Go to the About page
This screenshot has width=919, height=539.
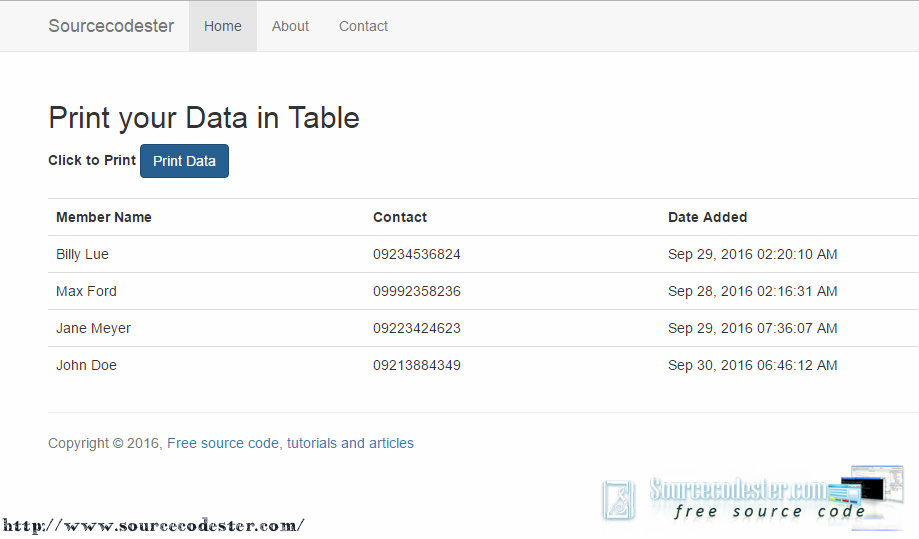(290, 26)
